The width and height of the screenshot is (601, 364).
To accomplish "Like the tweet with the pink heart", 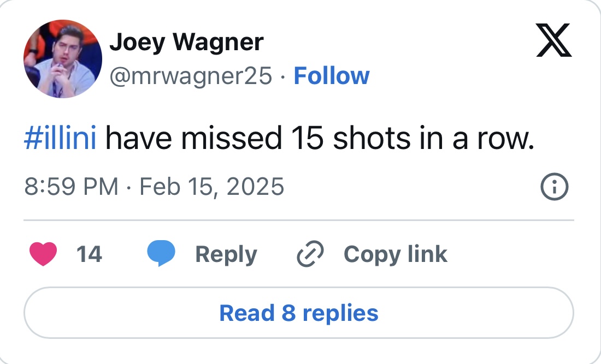I will click(43, 254).
